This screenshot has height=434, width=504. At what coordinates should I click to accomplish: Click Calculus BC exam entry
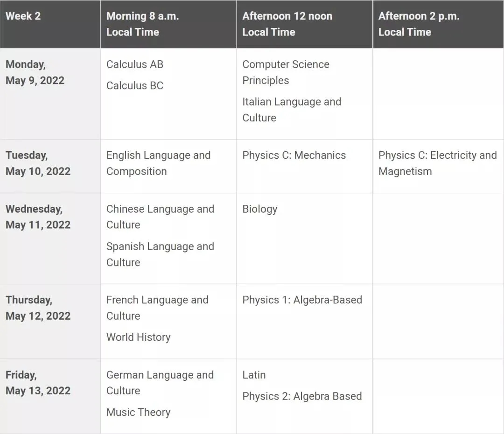point(135,85)
